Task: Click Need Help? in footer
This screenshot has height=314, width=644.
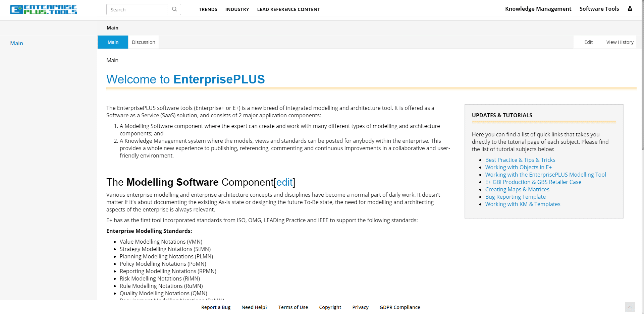Action: tap(255, 307)
